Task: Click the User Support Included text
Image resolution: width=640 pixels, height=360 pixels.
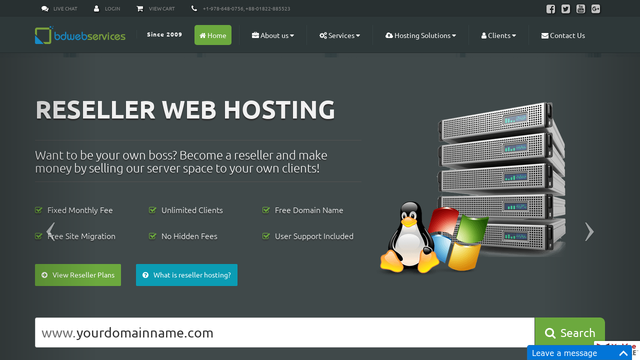Action: 314,236
